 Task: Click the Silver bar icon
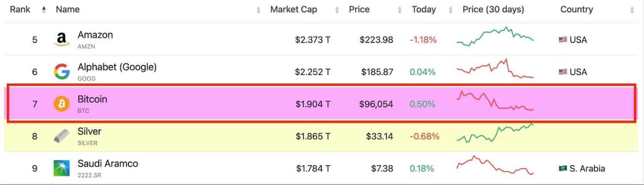point(61,136)
